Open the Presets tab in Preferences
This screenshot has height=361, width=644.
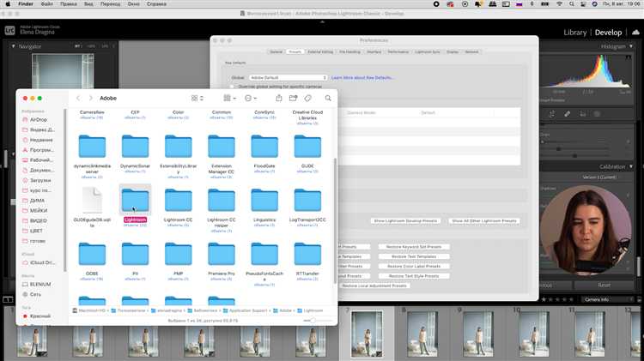coord(295,52)
